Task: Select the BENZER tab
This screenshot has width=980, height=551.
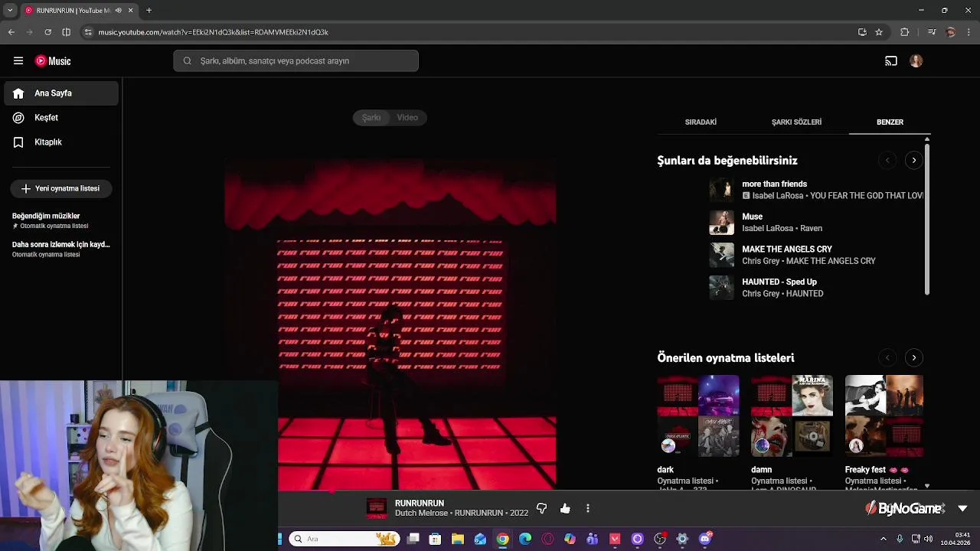Action: click(x=890, y=122)
